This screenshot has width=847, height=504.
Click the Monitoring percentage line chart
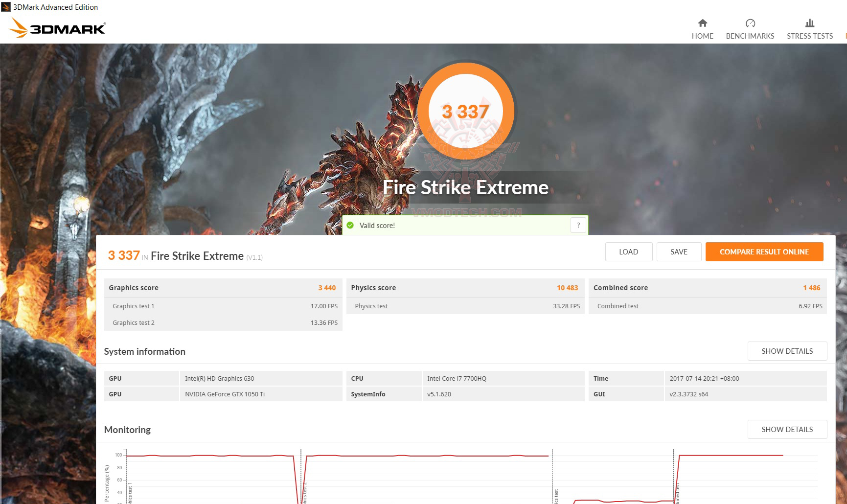(461, 476)
